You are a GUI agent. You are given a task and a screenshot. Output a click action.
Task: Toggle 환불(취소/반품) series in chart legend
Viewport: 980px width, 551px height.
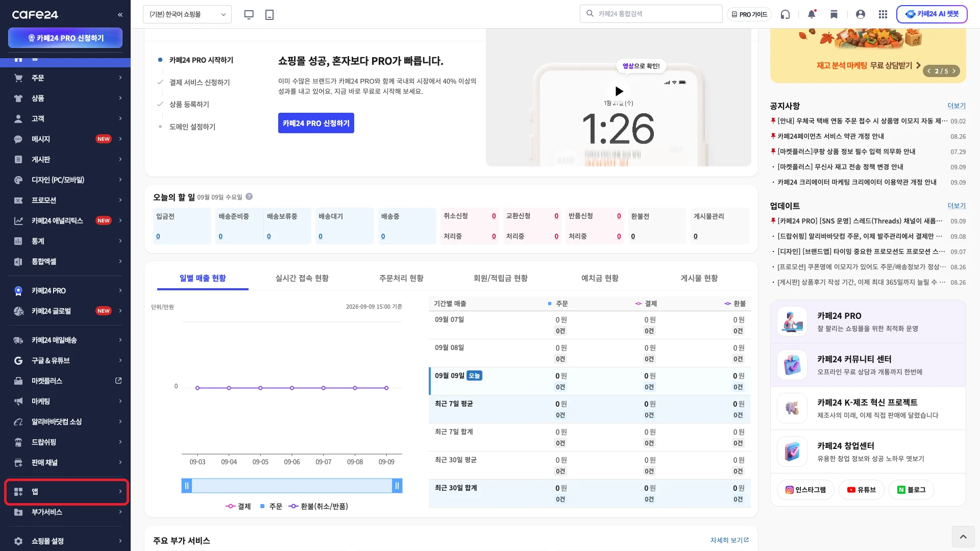pos(318,507)
